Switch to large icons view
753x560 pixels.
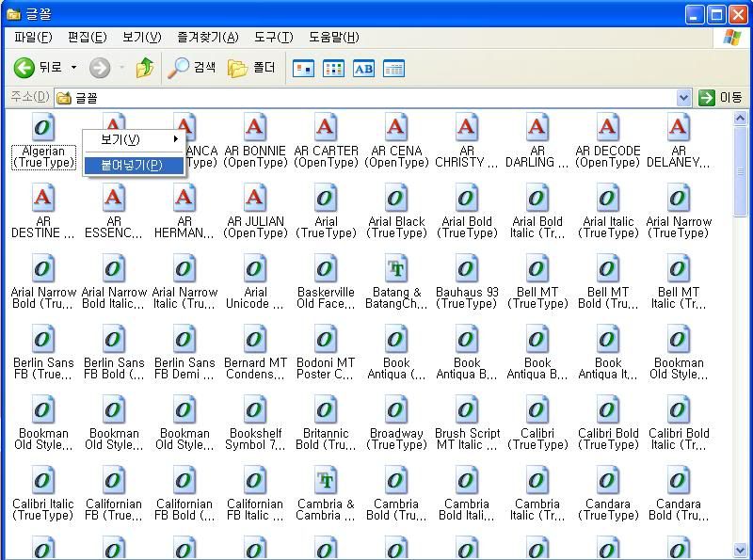point(303,69)
